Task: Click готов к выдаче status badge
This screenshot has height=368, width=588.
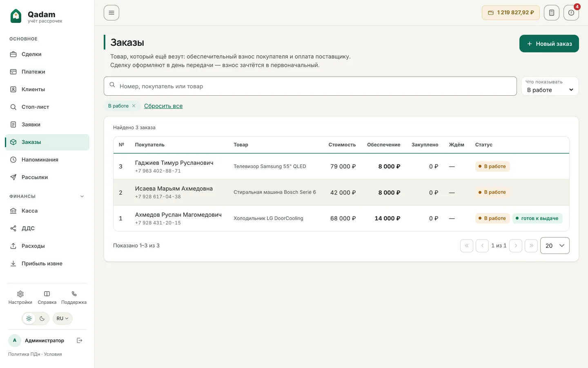Action: 537,218
